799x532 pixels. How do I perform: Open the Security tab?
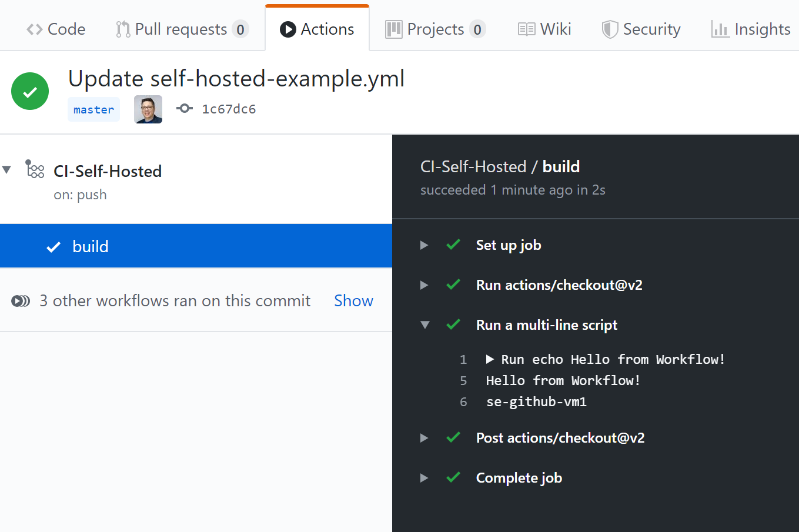coord(641,28)
